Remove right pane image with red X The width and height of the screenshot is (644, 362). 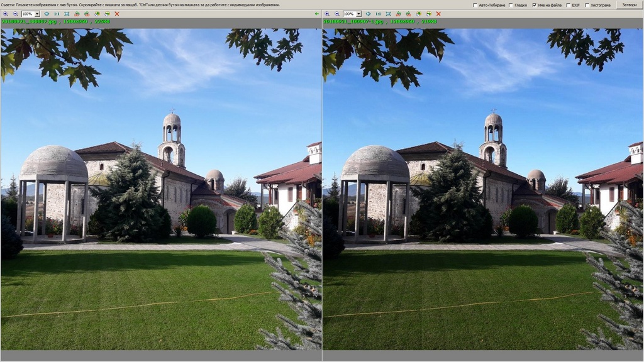[438, 14]
